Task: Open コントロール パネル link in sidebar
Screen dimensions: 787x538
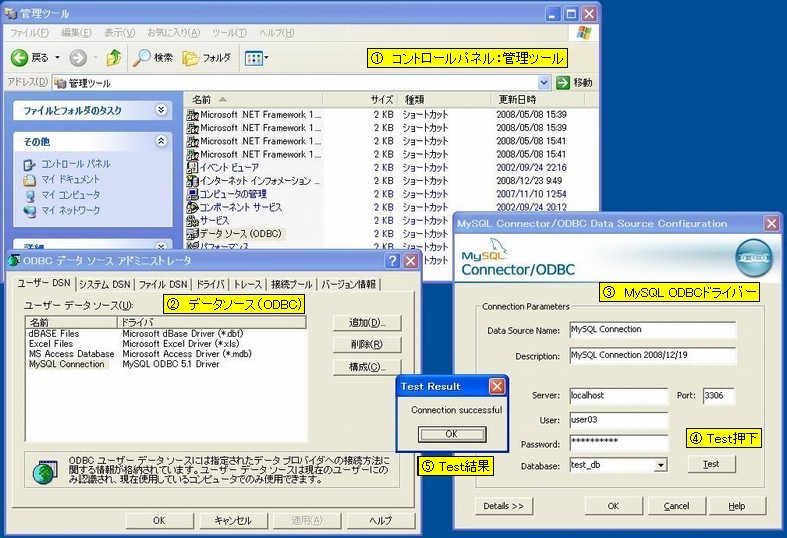Action: pyautogui.click(x=75, y=164)
